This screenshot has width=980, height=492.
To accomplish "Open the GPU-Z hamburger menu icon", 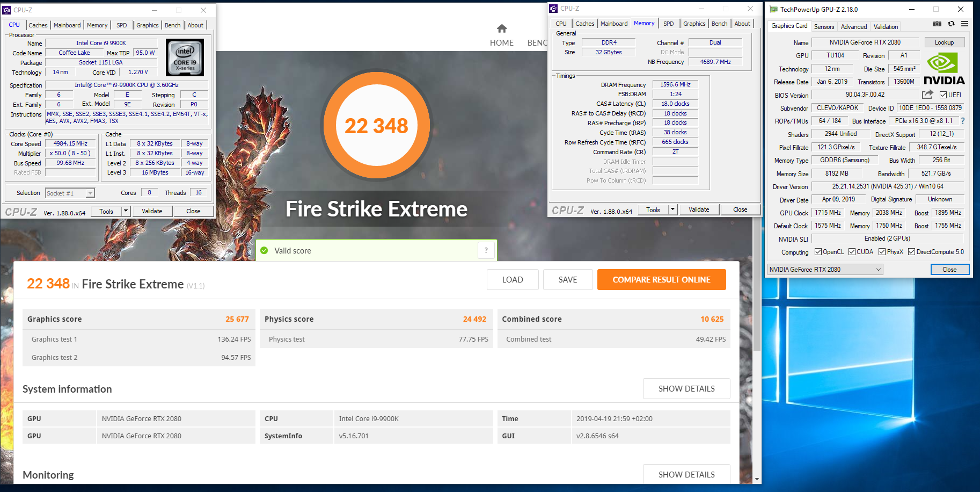I will point(965,24).
